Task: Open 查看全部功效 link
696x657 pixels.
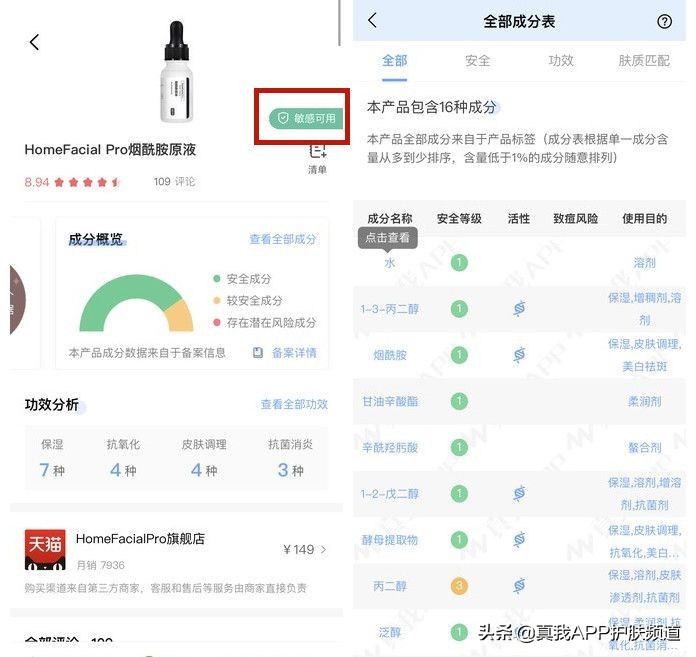Action: coord(294,404)
